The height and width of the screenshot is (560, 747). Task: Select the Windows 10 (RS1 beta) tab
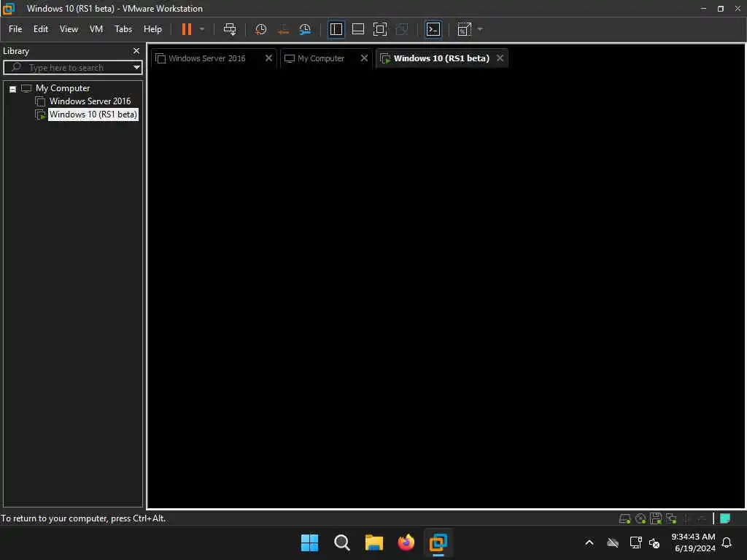tap(441, 58)
